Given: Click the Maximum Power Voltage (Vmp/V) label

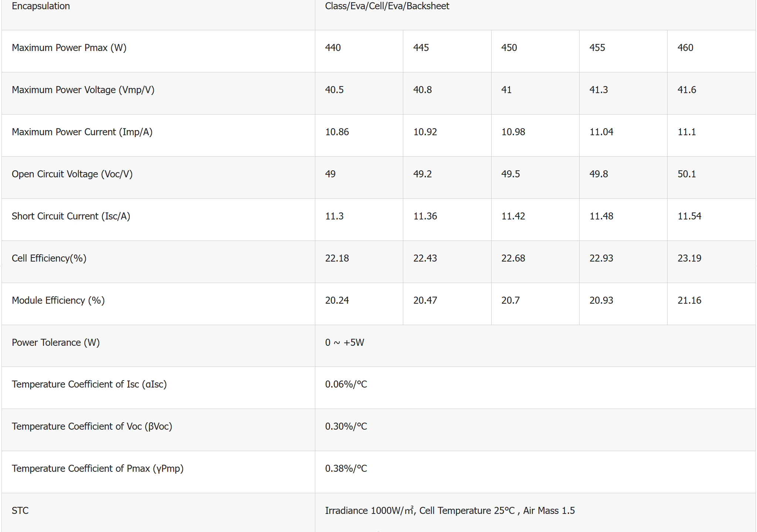Looking at the screenshot, I should [83, 90].
